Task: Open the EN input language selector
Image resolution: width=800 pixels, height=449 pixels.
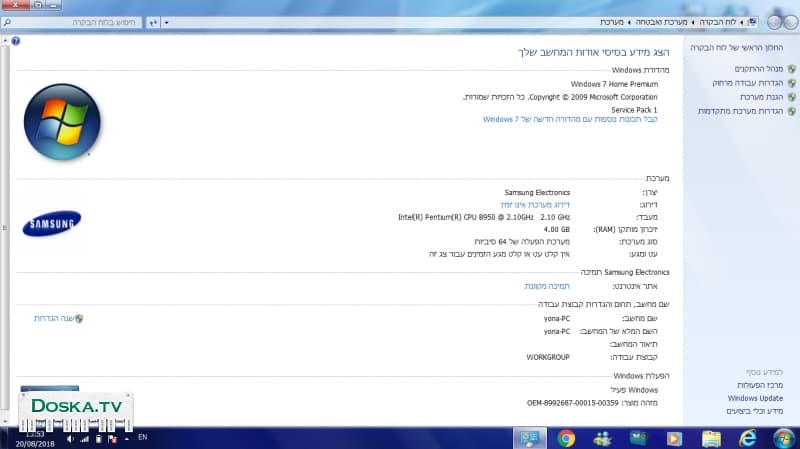Action: click(142, 437)
